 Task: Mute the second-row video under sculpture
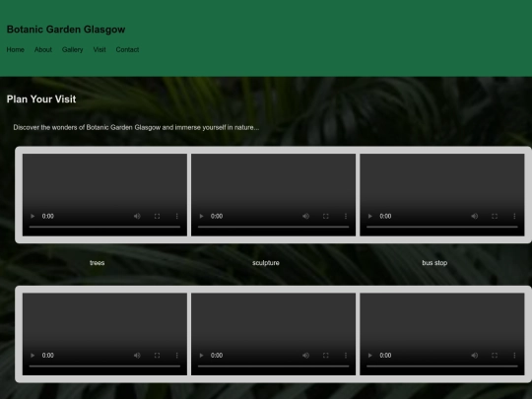[x=305, y=356]
